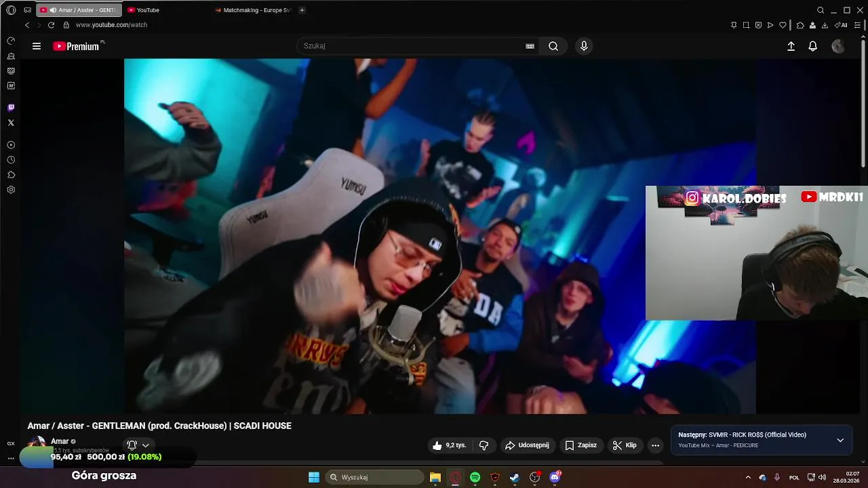Click the Wyszukaj taskbar search box

tap(375, 477)
